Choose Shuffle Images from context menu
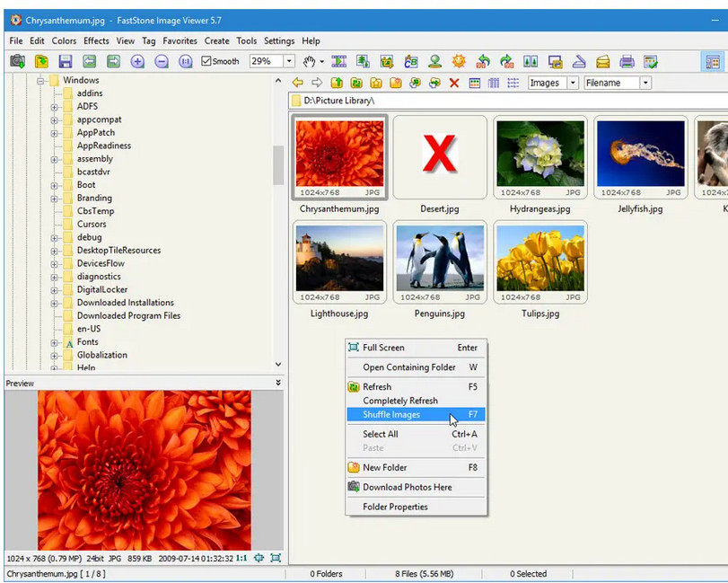The image size is (728, 583). (x=391, y=415)
